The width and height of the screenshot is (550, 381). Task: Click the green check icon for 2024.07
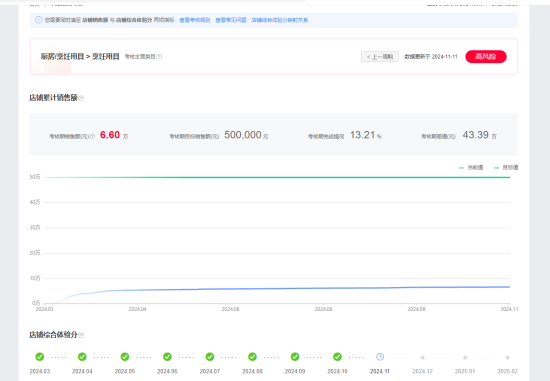(x=210, y=357)
